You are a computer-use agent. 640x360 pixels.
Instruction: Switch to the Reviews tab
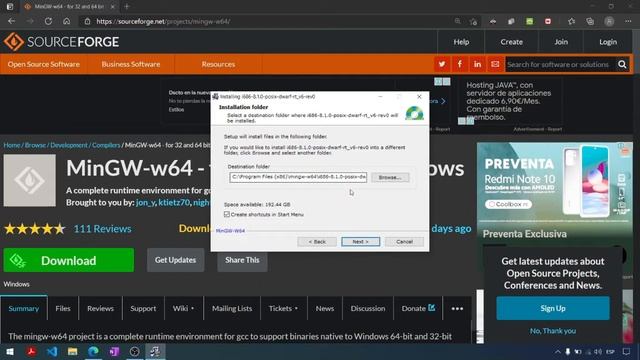[100, 309]
